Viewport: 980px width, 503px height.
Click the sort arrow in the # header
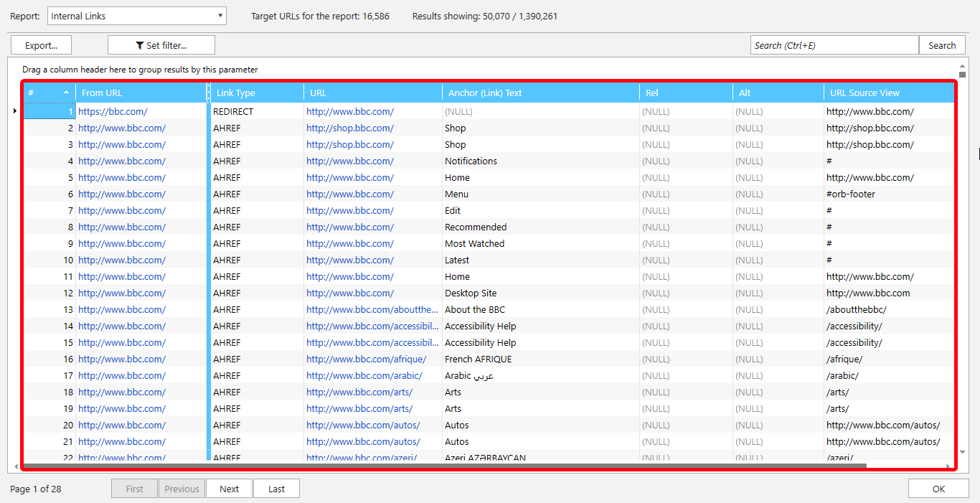coord(67,93)
